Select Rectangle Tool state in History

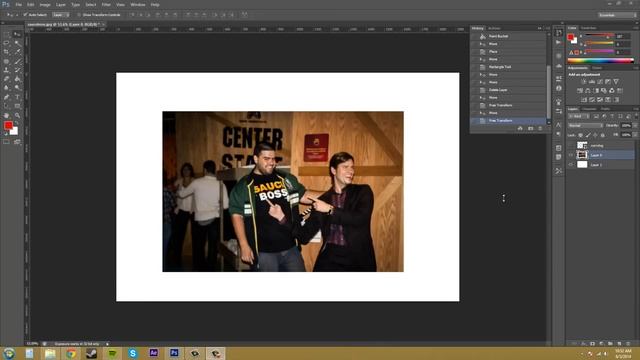(x=508, y=67)
